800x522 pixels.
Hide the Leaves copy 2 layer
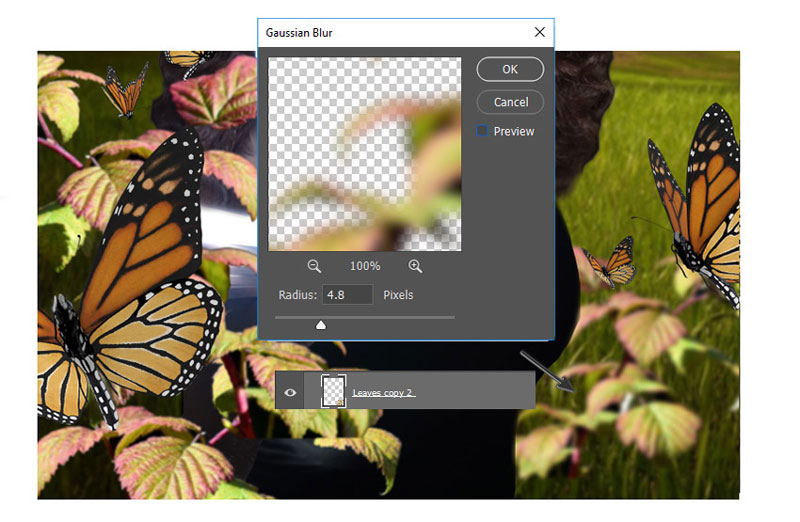pos(290,392)
